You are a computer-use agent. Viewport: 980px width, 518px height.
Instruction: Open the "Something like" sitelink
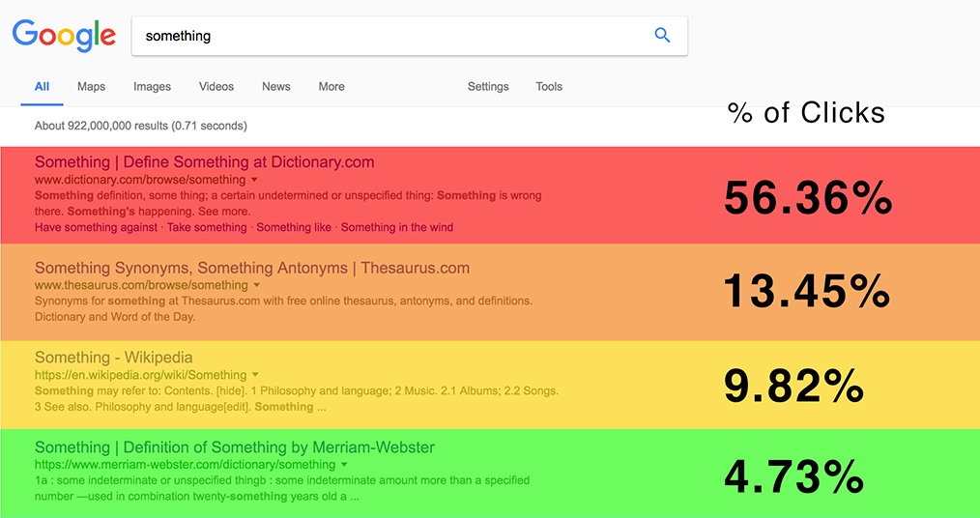294,227
